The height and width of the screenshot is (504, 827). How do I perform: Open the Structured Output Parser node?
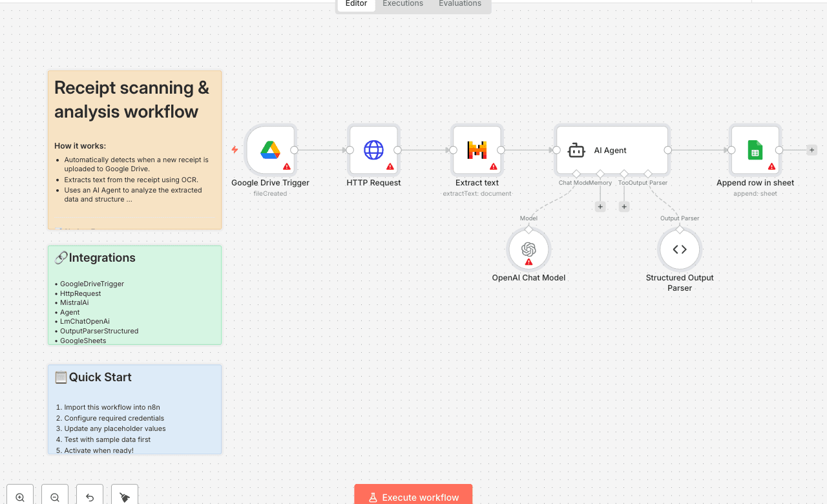(x=679, y=249)
